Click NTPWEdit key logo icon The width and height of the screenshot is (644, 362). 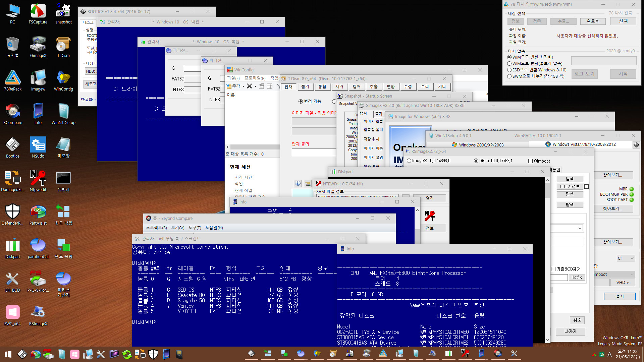[x=430, y=216]
